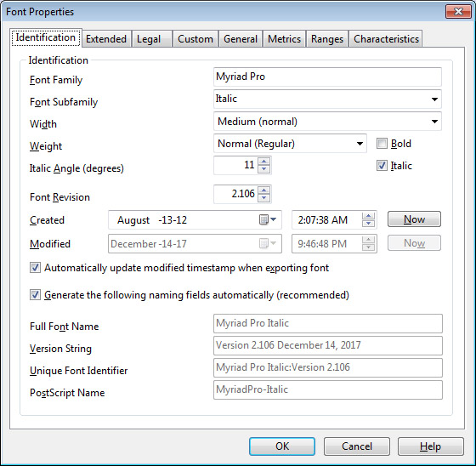Click the Version String field
The width and height of the screenshot is (476, 466).
point(328,345)
